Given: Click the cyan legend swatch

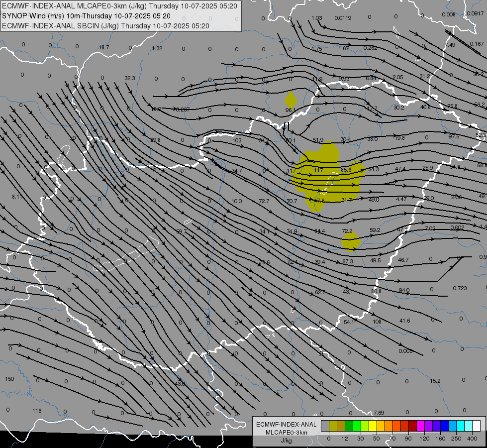Looking at the screenshot, I should (460, 426).
